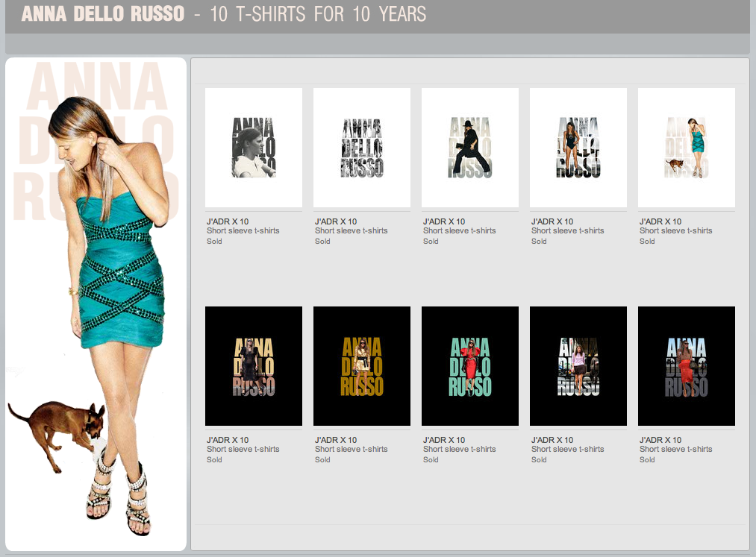Click J'ADR X 10 under the mint-lettered red dress t-shirt
Screen dimensions: 756x557
point(444,440)
